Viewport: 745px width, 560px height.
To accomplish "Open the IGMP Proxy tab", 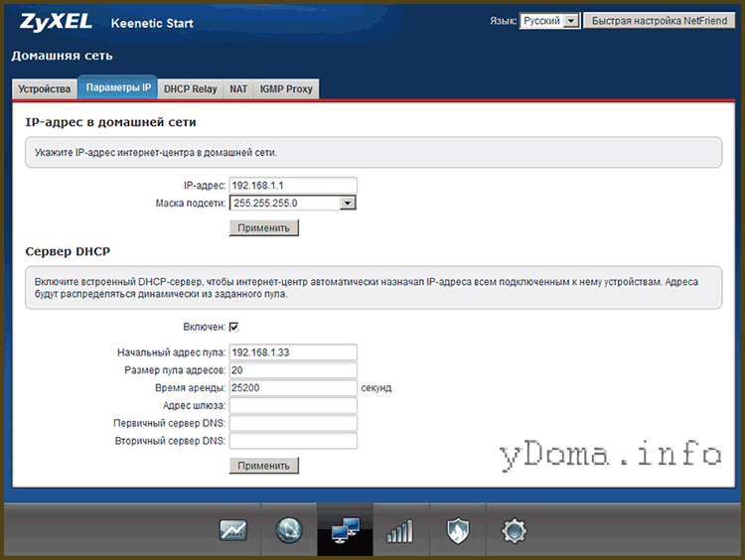I will coord(286,88).
